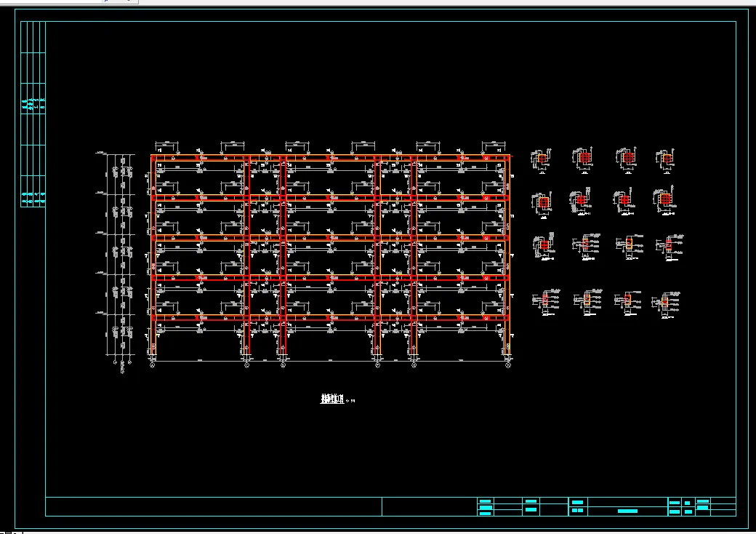The height and width of the screenshot is (534, 756).
Task: Select the second section detail in the top row
Action: pyautogui.click(x=583, y=159)
